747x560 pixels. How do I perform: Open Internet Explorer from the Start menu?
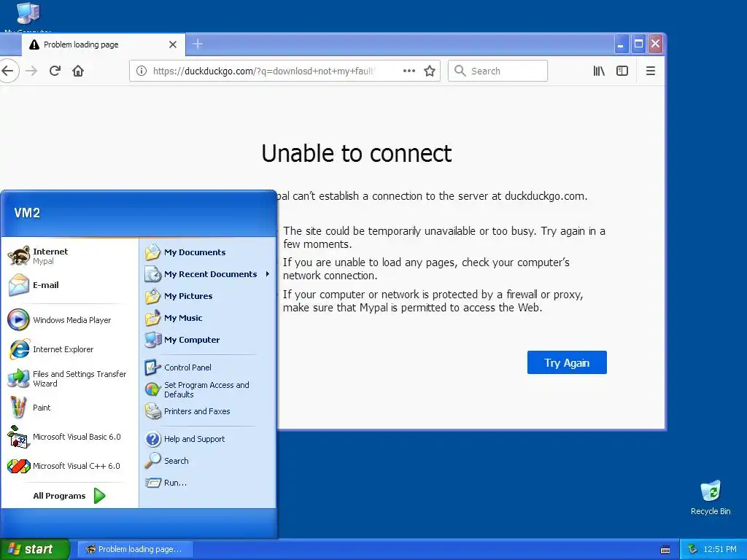pos(69,349)
